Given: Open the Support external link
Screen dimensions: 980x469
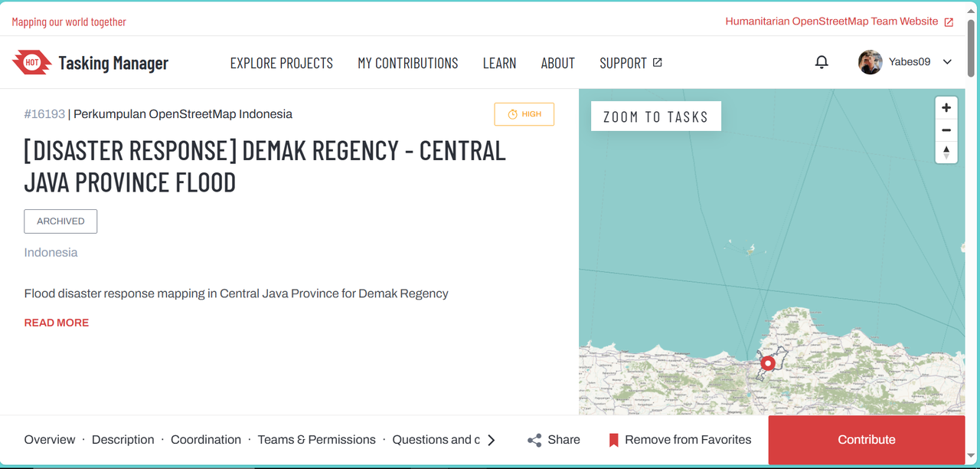Looking at the screenshot, I should point(631,63).
